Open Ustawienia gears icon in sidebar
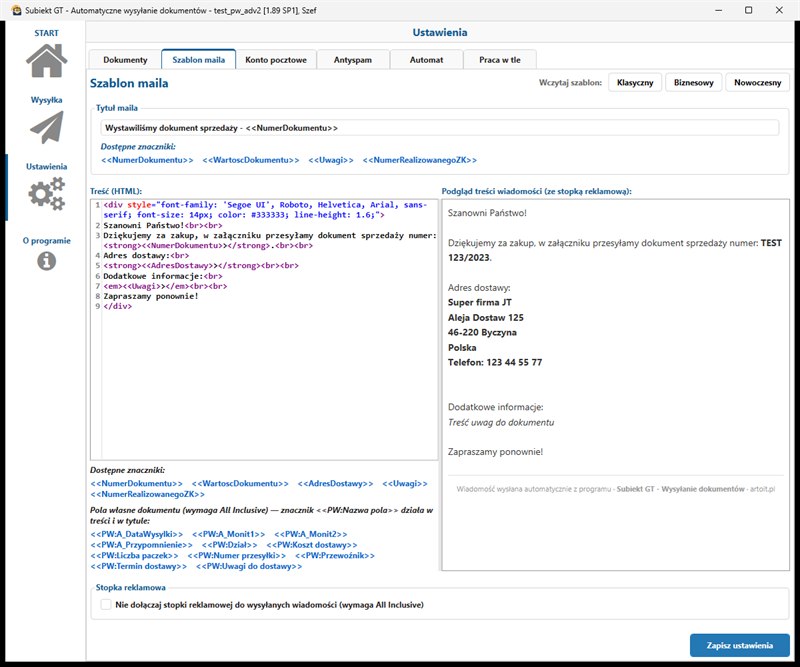 click(x=46, y=193)
